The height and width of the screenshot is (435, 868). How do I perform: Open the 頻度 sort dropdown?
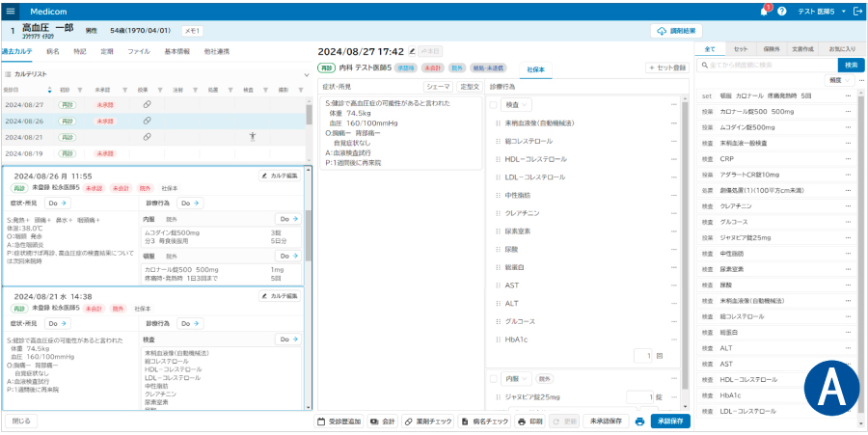(x=839, y=80)
